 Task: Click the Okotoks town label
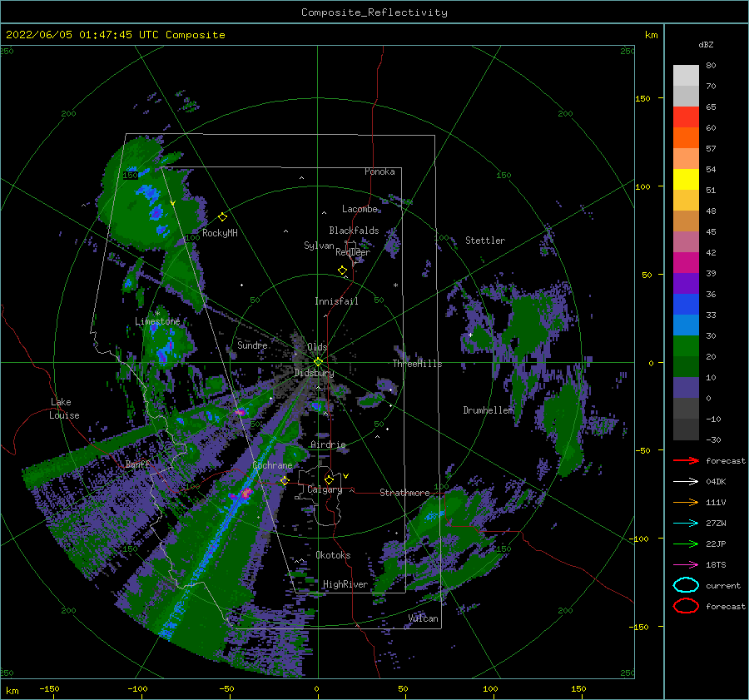click(333, 555)
